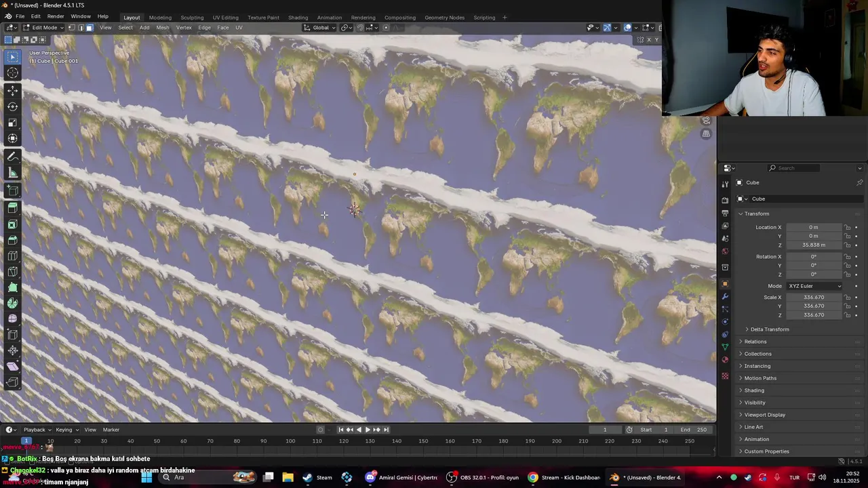Open the File menu
Screen dimensions: 868x488
(20, 17)
